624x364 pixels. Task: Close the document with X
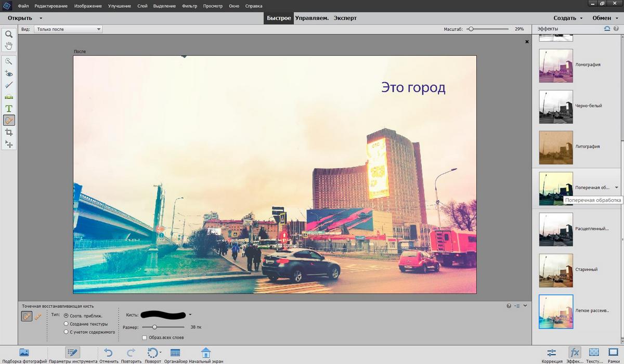coord(527,42)
